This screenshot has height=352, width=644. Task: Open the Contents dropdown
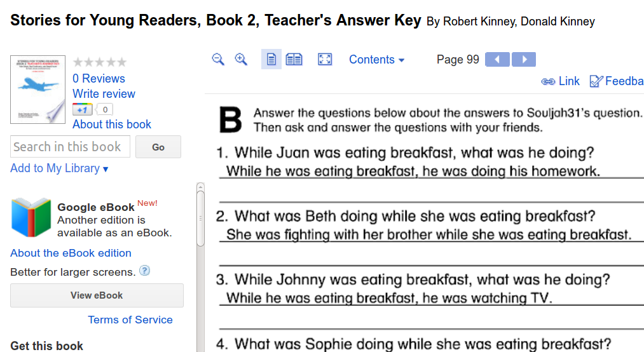(x=376, y=60)
